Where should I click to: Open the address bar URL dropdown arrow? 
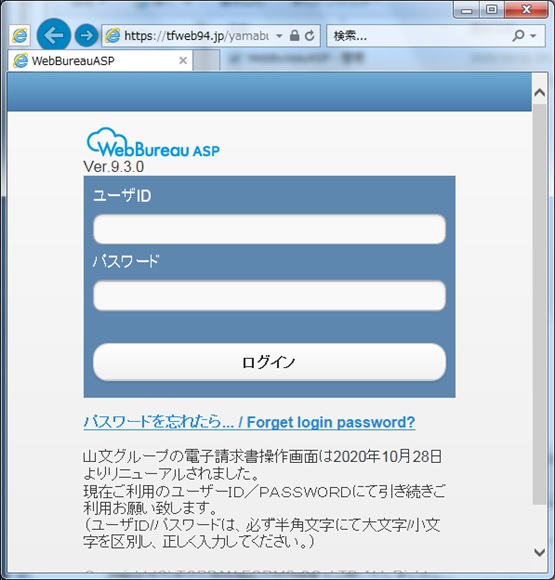click(279, 36)
